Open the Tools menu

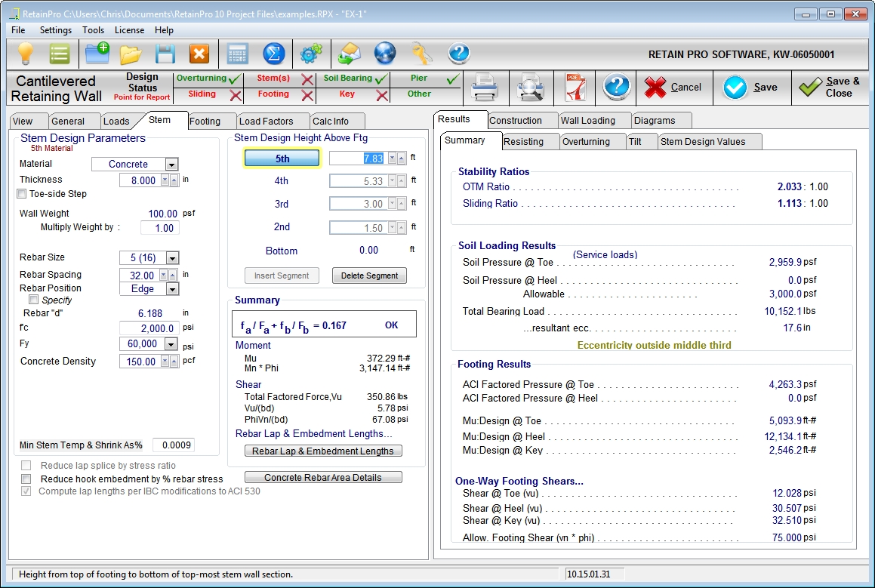pyautogui.click(x=93, y=30)
